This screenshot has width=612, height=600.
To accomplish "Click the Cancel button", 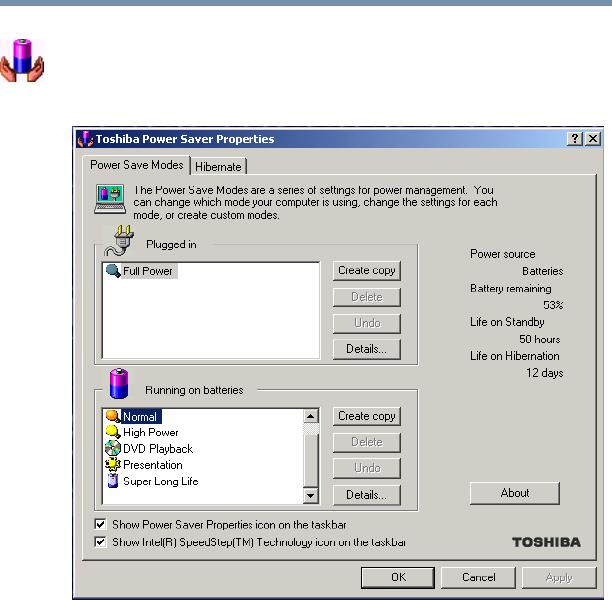I will 479,577.
